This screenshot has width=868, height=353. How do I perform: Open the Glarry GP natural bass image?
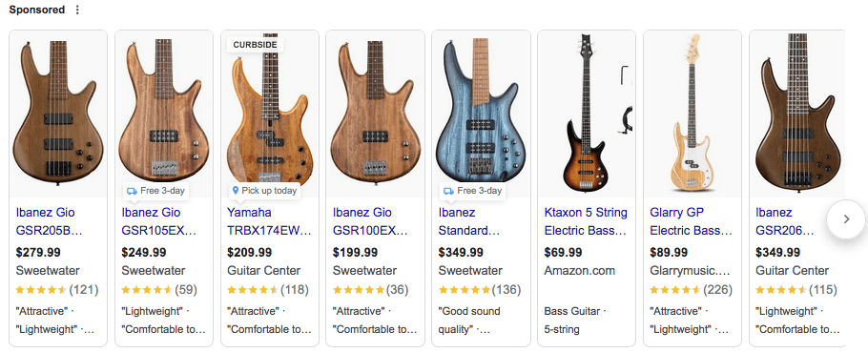pos(692,114)
